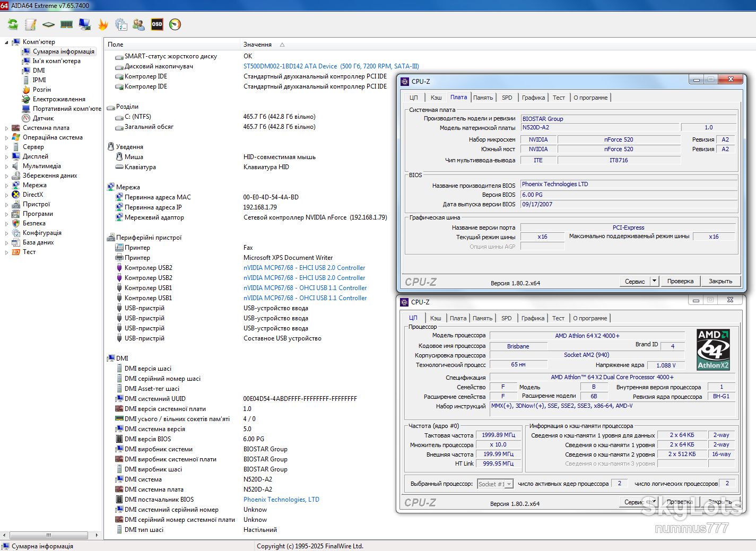Collapse the Комп'ютер tree node
Viewport: 756px width, 551px height.
[x=6, y=42]
